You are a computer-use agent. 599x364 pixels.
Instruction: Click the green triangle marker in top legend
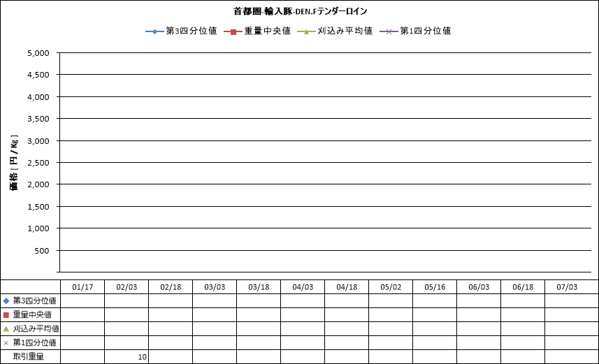point(306,31)
